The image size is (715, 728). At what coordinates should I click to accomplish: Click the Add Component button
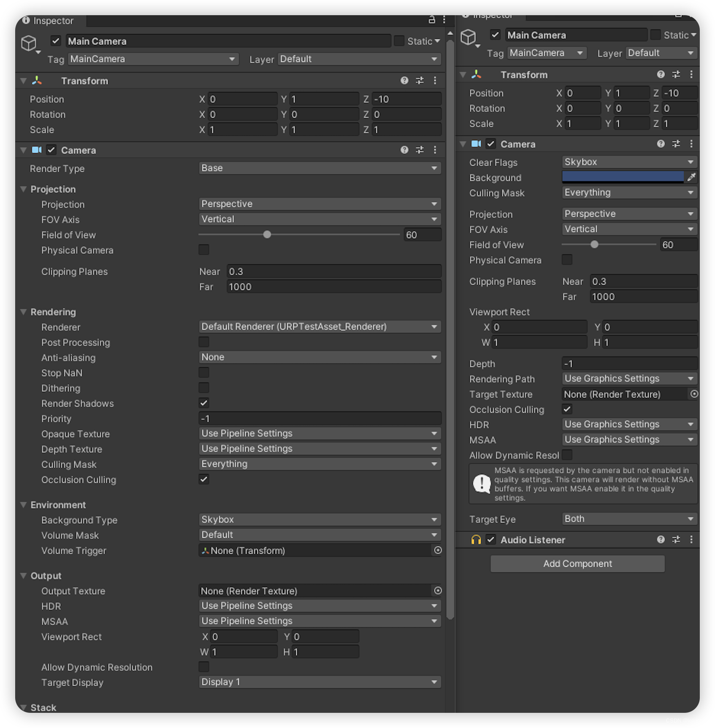pyautogui.click(x=577, y=564)
